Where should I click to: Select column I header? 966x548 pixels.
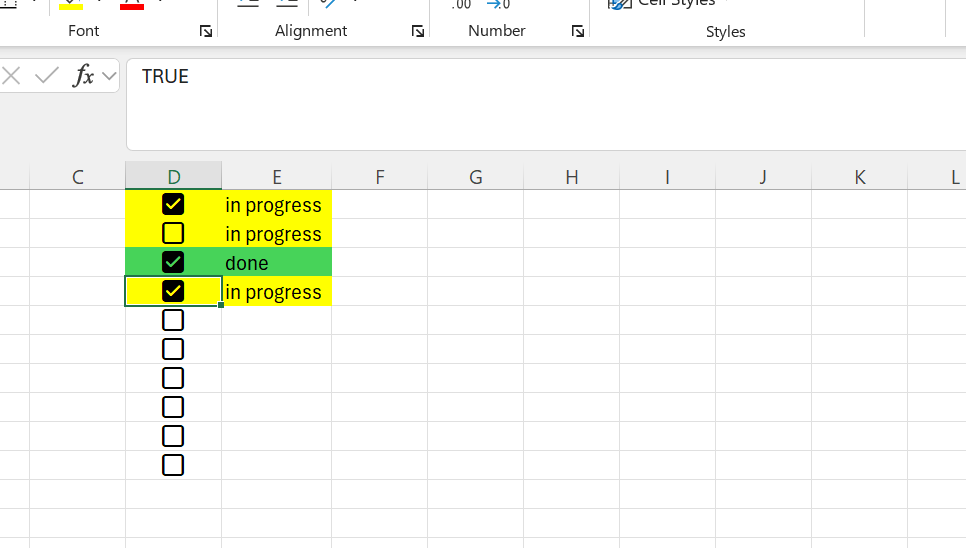(667, 177)
